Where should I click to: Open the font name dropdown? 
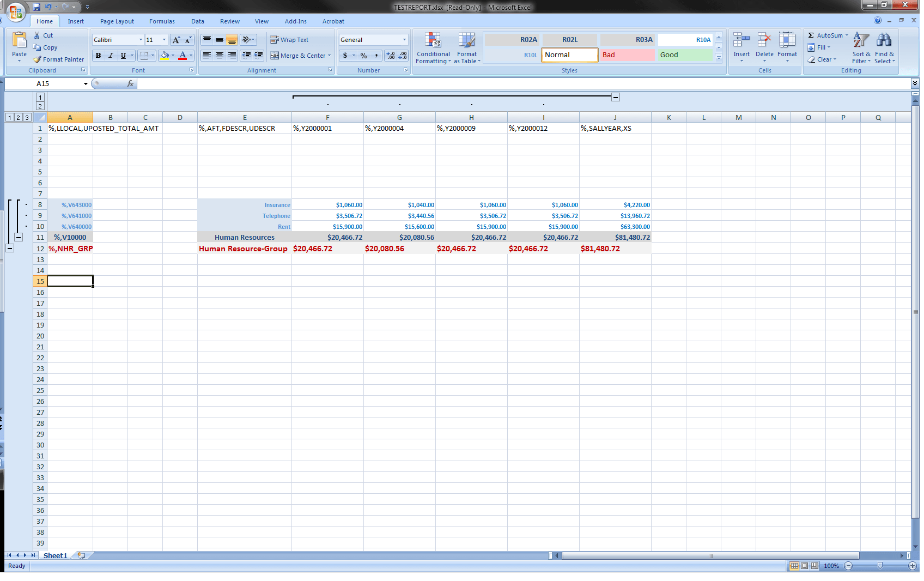(x=140, y=39)
